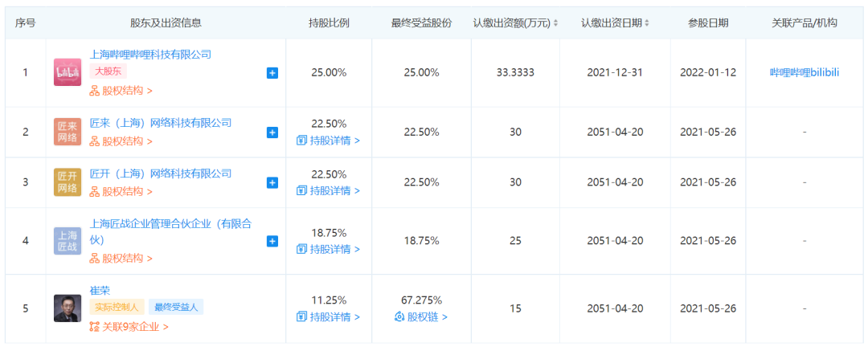Open 上海匠战企业管理合伙企业 company link
The width and height of the screenshot is (868, 351).
pos(171,232)
